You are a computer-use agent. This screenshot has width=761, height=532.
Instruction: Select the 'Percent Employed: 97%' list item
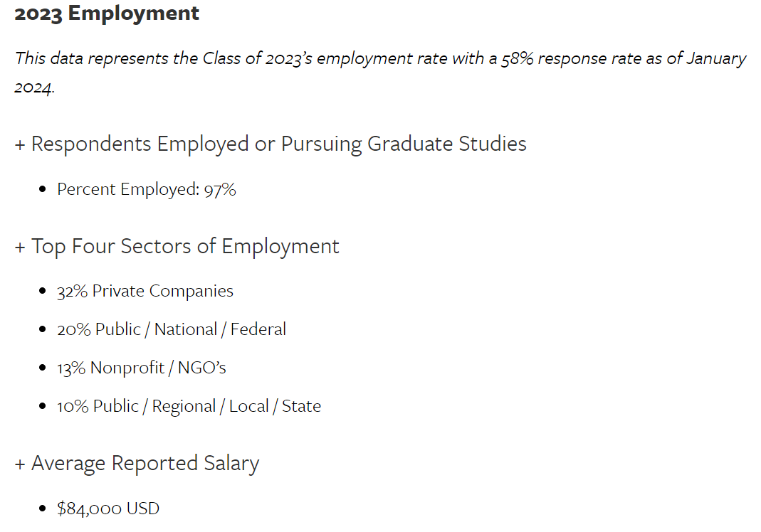147,189
